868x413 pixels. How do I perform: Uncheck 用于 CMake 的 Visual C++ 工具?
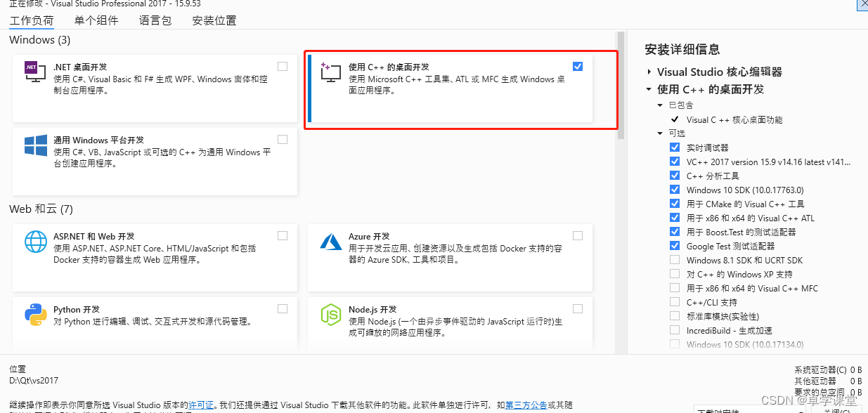tap(675, 204)
